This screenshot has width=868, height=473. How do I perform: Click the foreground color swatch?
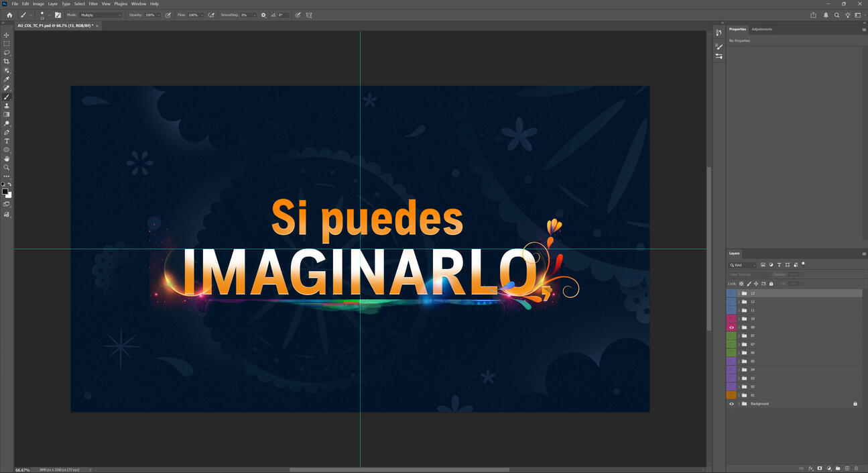5,191
